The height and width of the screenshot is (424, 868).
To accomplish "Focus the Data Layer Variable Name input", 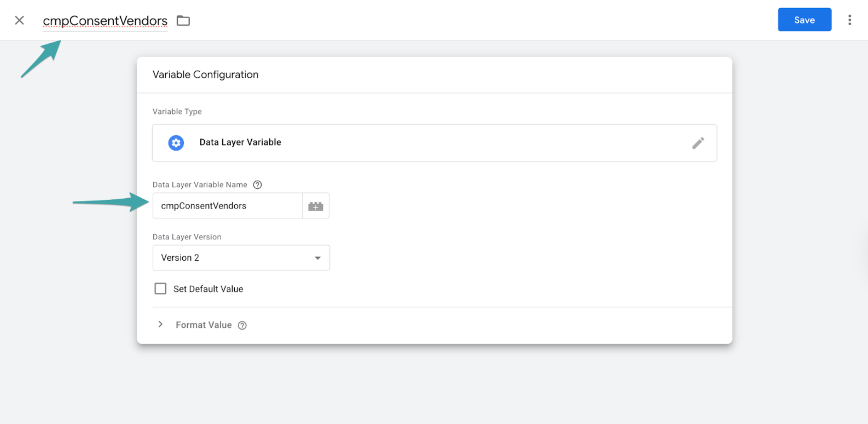I will 228,206.
